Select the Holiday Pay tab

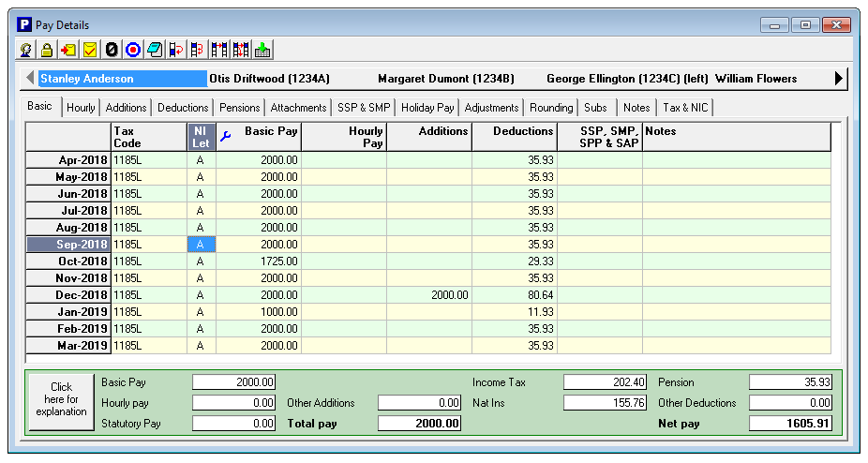[x=427, y=108]
